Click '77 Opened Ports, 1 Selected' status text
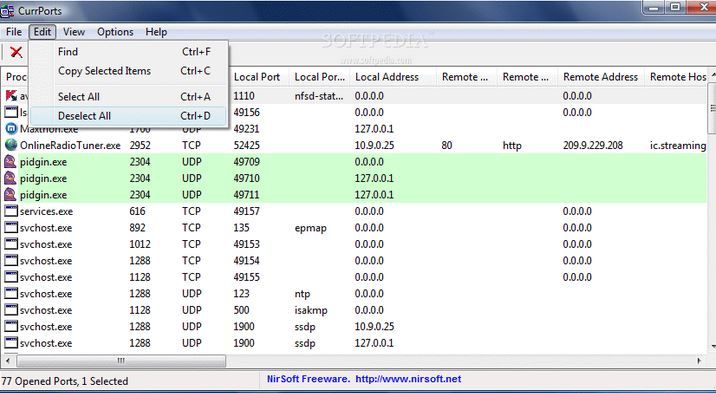Viewport: 716px width, 393px height. click(x=64, y=381)
